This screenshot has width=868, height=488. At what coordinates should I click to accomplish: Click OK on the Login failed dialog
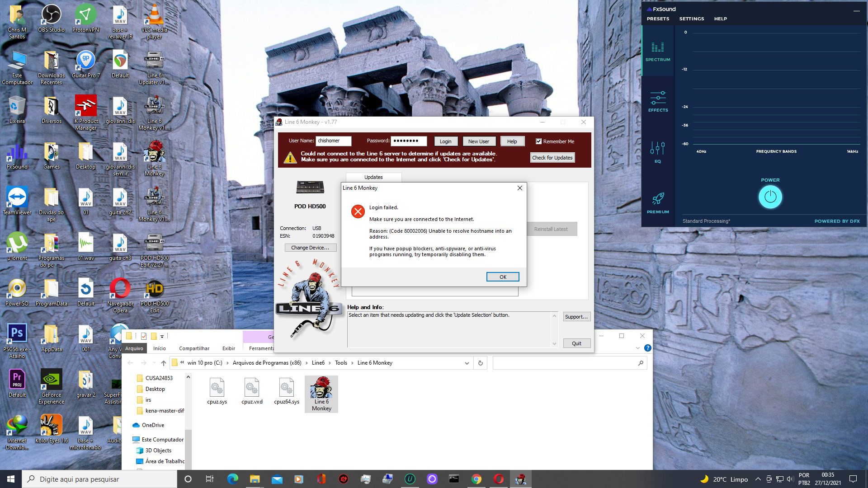coord(502,277)
